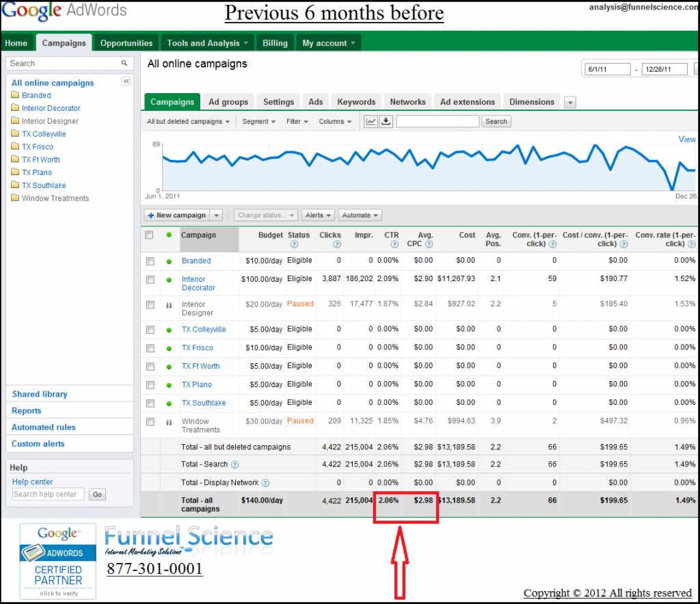Open the Automate dropdown menu
Screen dimensions: 700x604
(360, 215)
